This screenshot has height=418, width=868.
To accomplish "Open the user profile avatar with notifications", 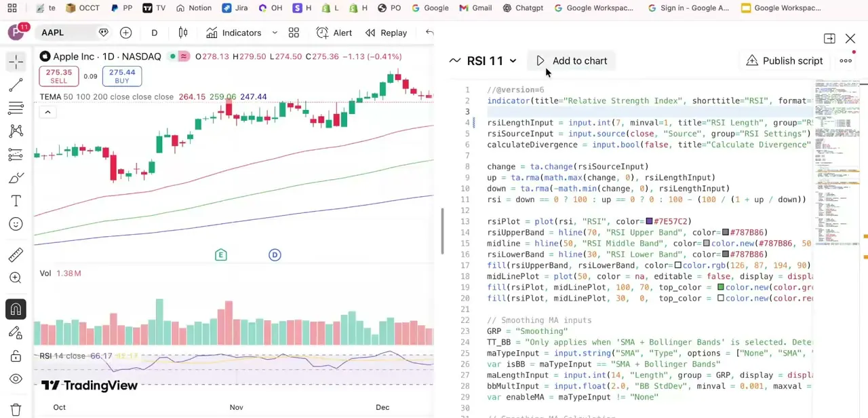I will (16, 32).
